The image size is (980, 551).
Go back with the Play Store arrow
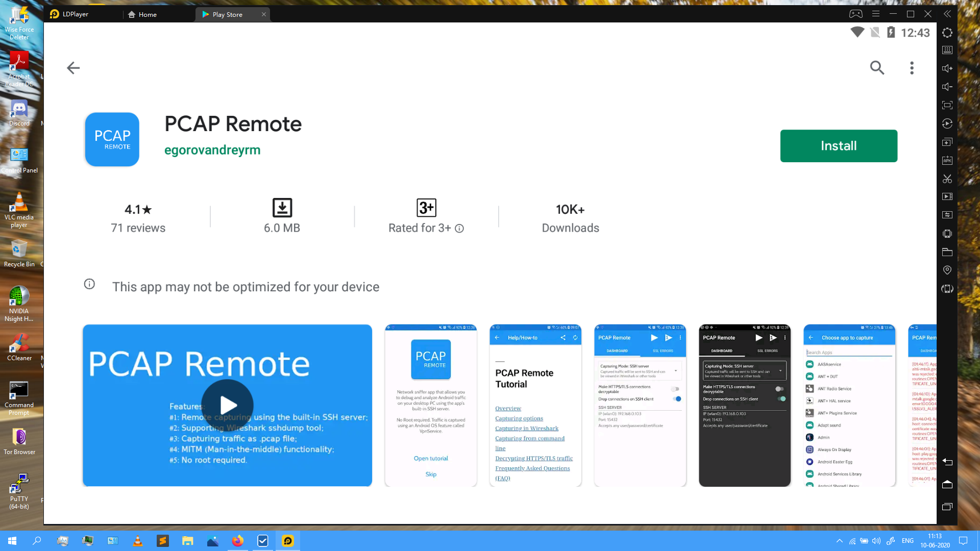coord(73,68)
